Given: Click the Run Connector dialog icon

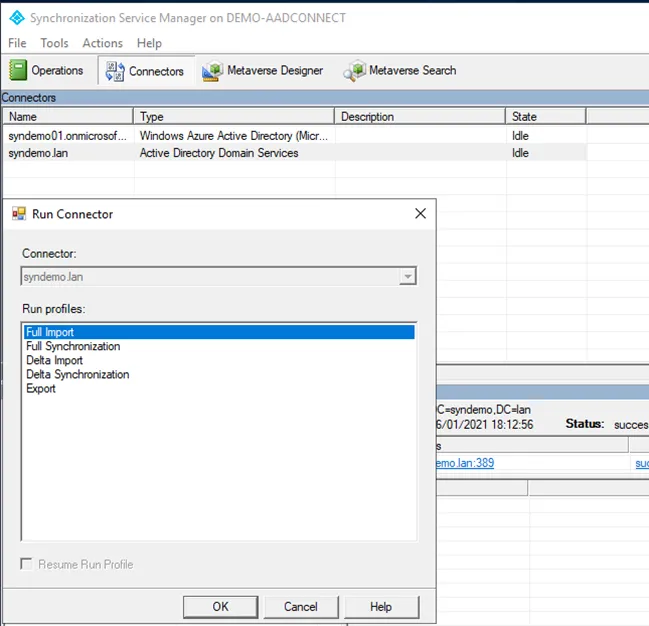Looking at the screenshot, I should 19,214.
